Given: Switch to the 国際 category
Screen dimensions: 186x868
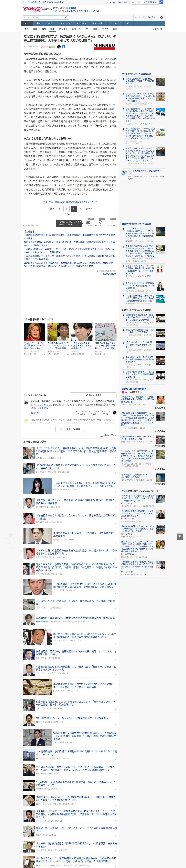Looking at the screenshot, I should [44, 29].
